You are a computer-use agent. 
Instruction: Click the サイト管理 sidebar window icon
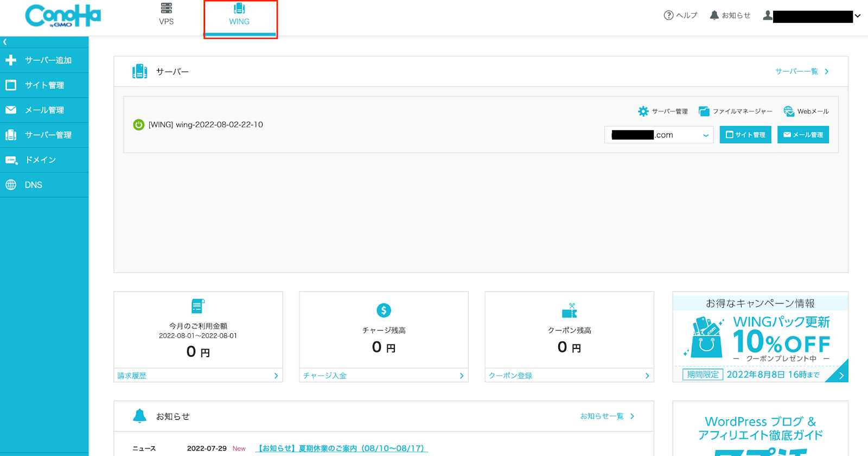(x=11, y=85)
